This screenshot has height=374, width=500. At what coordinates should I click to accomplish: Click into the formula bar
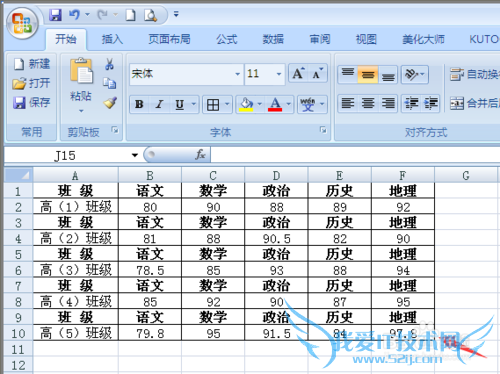pyautogui.click(x=355, y=155)
